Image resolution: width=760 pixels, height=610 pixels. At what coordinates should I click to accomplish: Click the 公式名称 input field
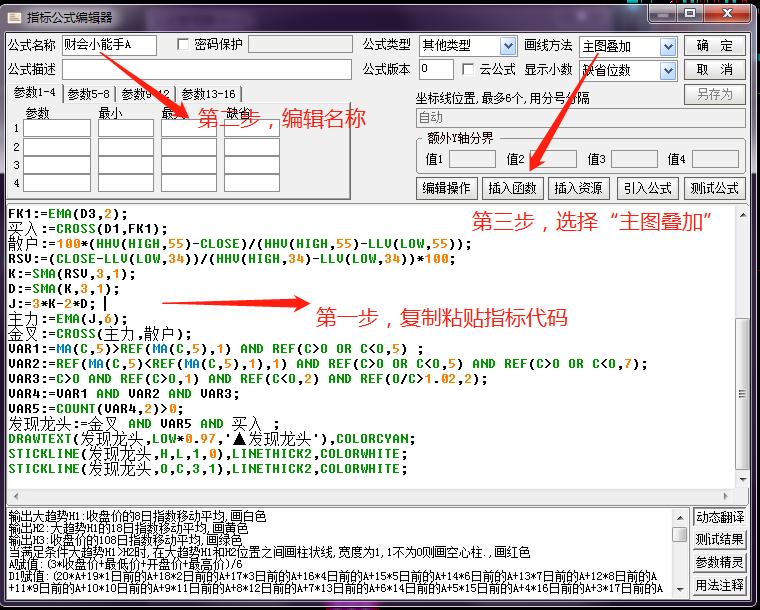[x=109, y=45]
